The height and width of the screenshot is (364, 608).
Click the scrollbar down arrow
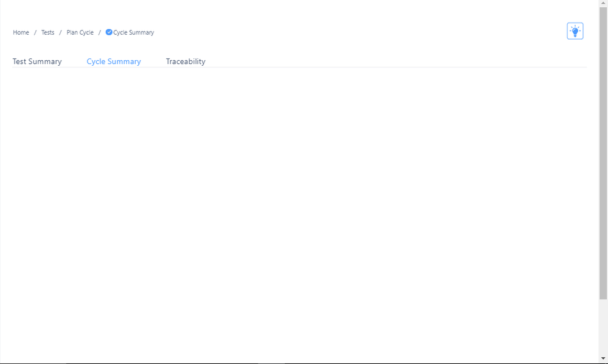pyautogui.click(x=603, y=359)
